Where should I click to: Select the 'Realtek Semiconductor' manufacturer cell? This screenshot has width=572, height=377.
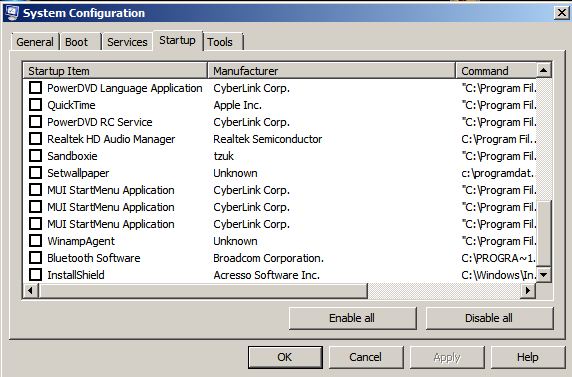coord(268,139)
